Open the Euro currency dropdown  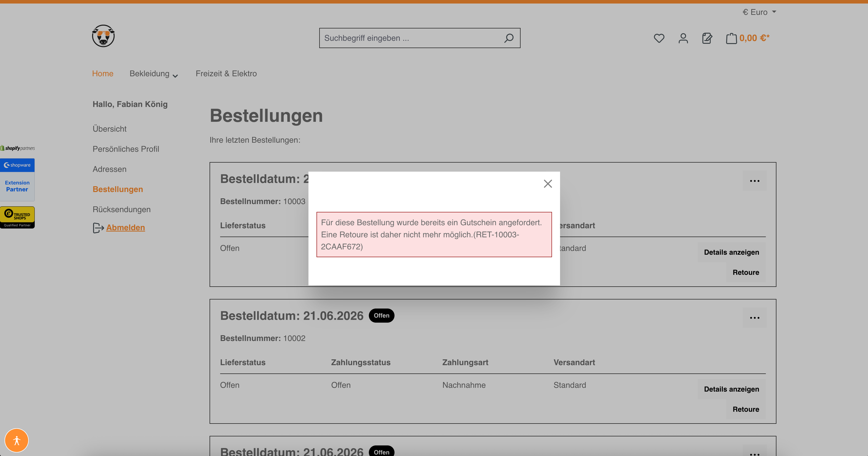(759, 12)
